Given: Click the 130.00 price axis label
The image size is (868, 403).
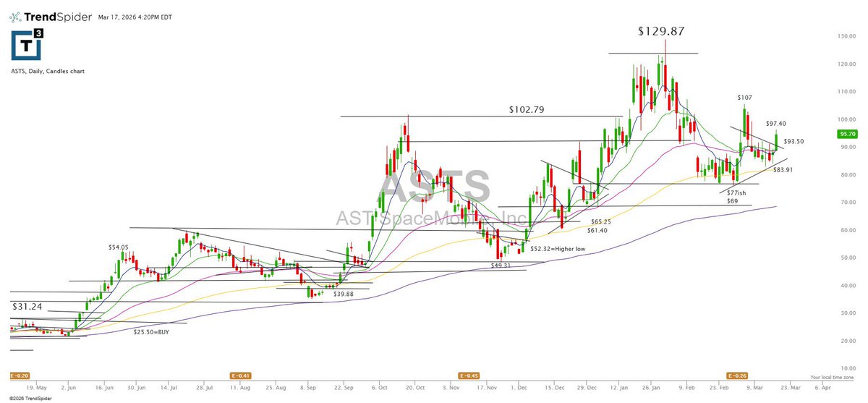Looking at the screenshot, I should (x=847, y=36).
